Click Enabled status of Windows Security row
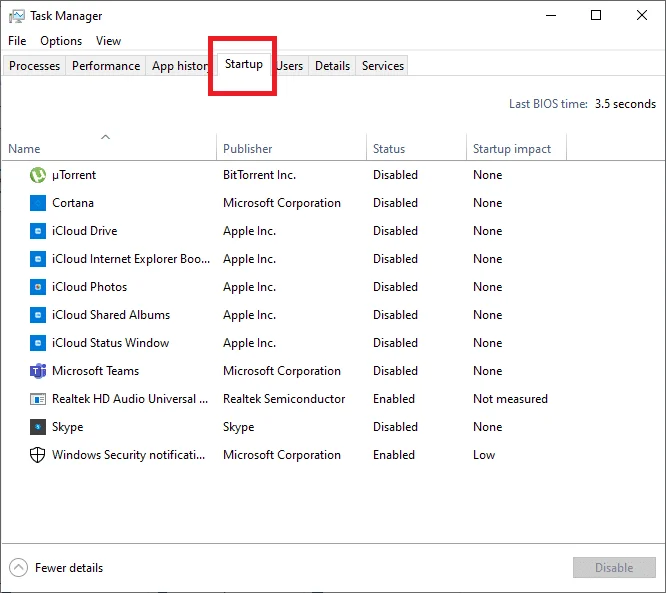666x593 pixels. [394, 455]
